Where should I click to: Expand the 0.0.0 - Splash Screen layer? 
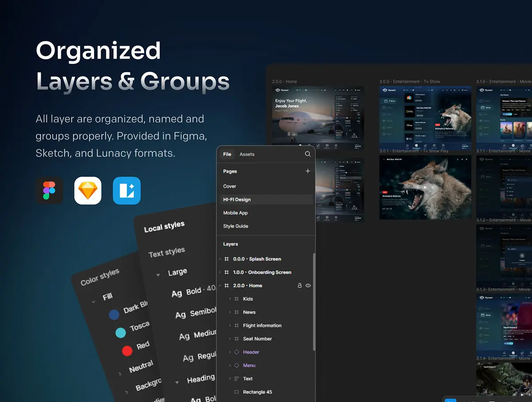tap(220, 259)
